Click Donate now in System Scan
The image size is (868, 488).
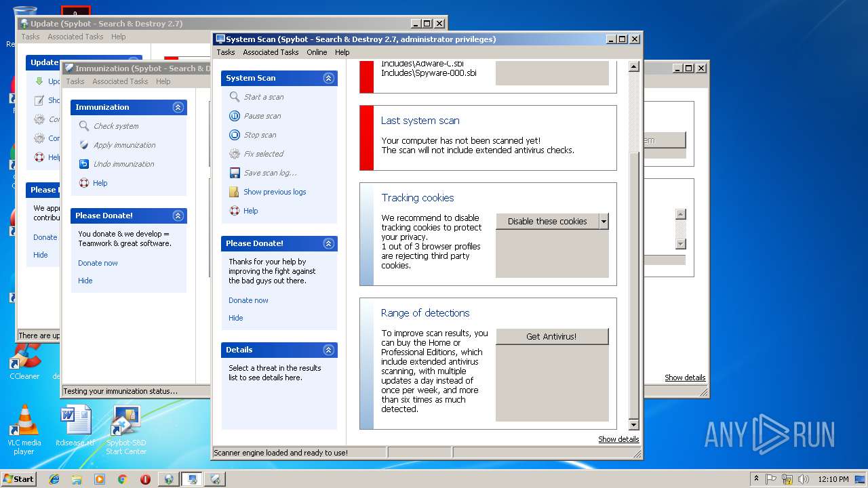point(248,300)
